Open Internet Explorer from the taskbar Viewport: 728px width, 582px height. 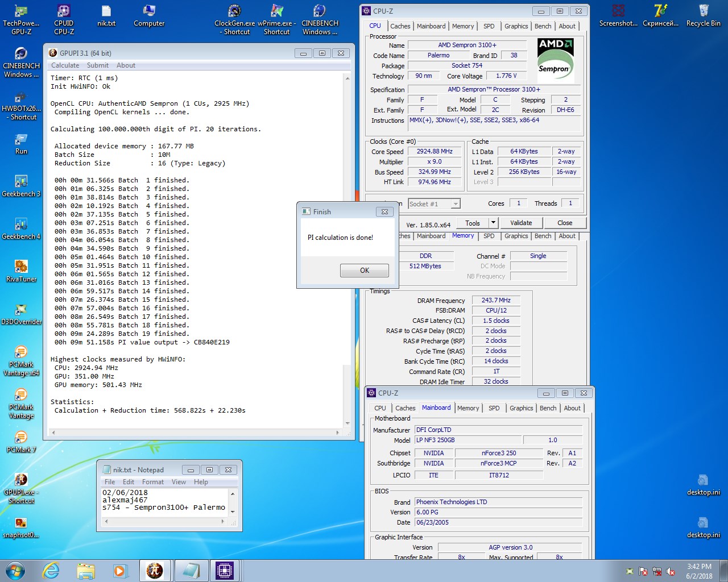coord(51,571)
